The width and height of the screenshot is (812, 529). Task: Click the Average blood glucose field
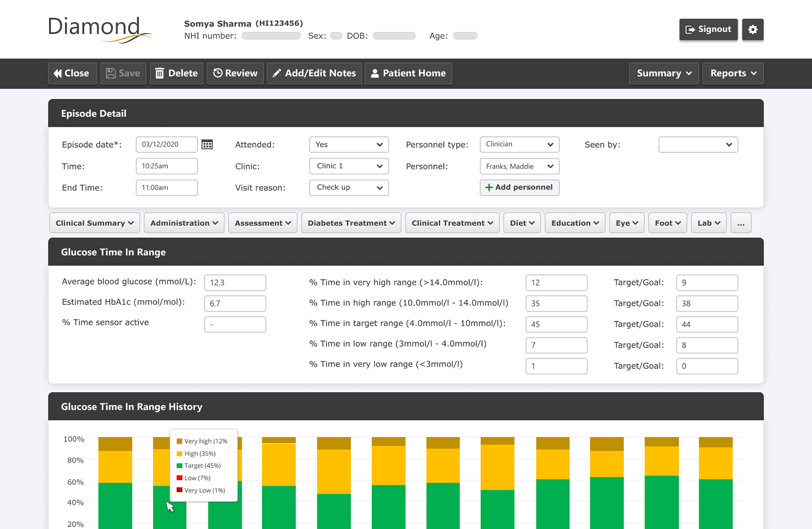pyautogui.click(x=235, y=282)
